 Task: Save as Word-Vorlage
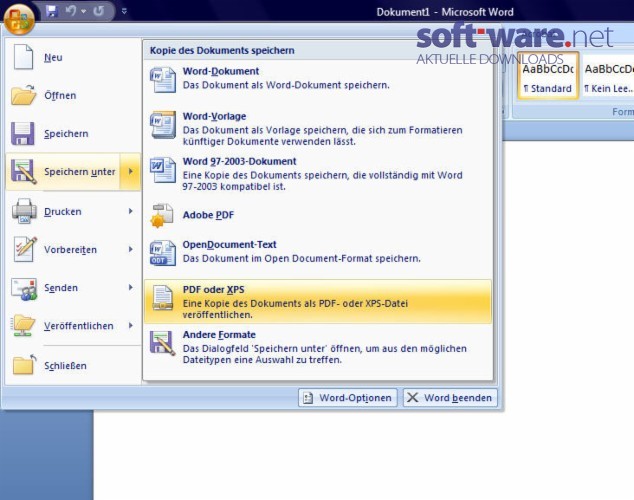pyautogui.click(x=318, y=129)
